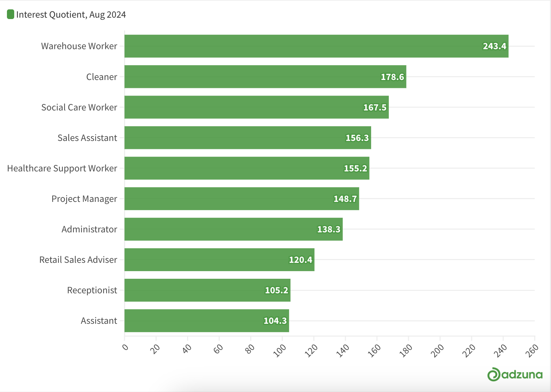This screenshot has width=551, height=392.
Task: Select the Retail Sales Adviser bar
Action: coord(219,259)
